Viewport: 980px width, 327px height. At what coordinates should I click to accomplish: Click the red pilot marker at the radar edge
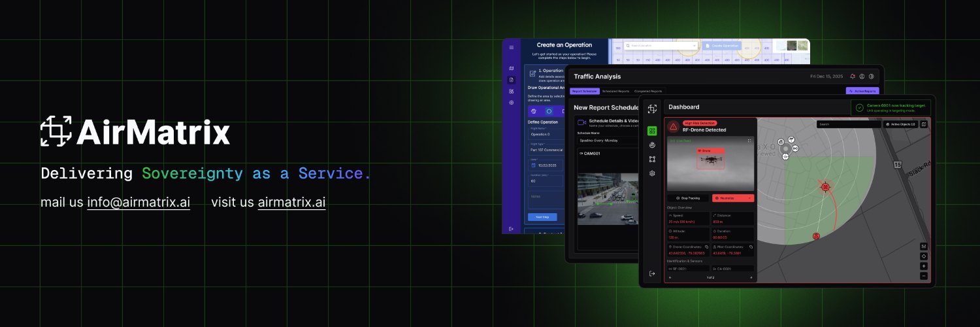[x=816, y=236]
